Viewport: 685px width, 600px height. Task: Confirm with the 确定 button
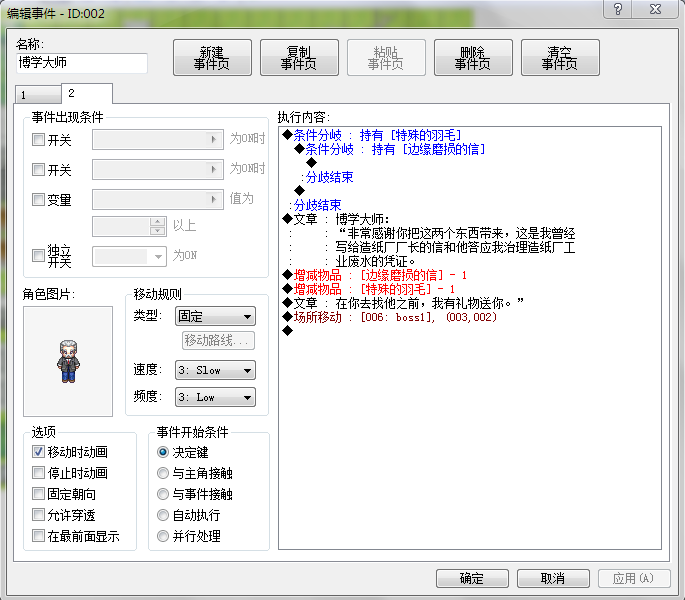472,579
